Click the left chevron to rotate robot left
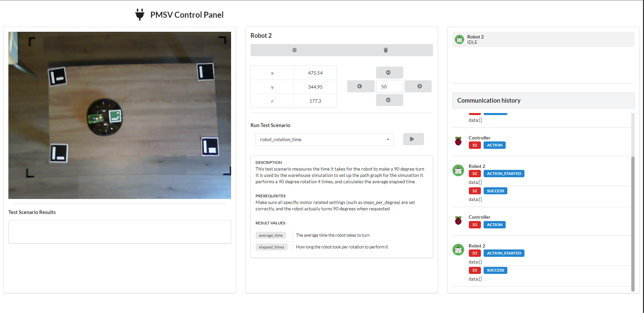The height and width of the screenshot is (313, 644). click(361, 86)
